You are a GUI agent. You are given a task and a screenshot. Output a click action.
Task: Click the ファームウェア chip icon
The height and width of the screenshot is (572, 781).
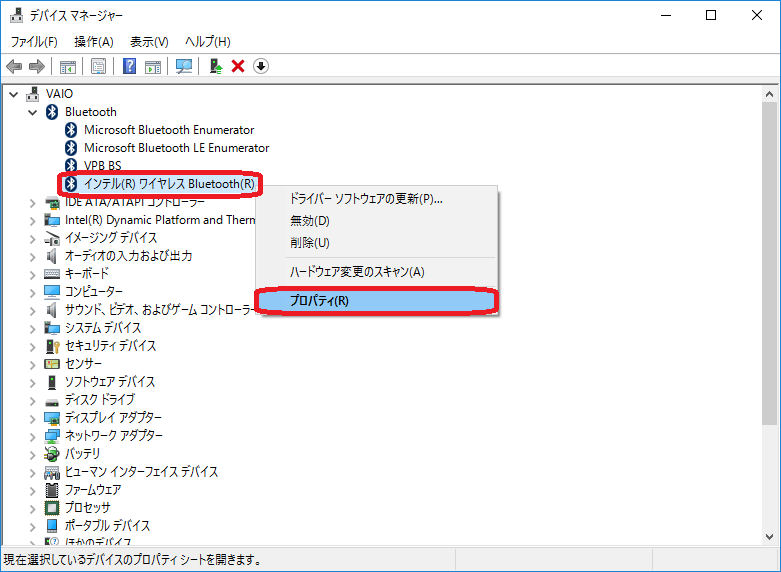pyautogui.click(x=52, y=490)
